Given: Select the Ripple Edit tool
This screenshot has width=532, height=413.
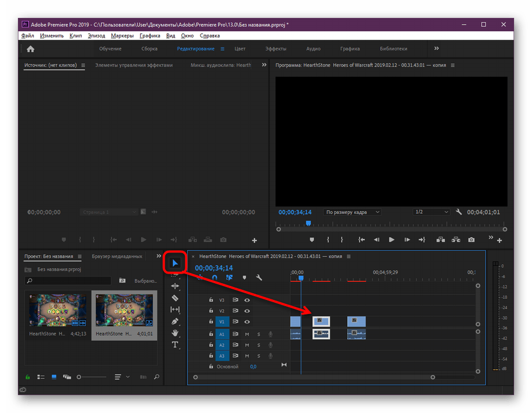Looking at the screenshot, I should [x=175, y=286].
